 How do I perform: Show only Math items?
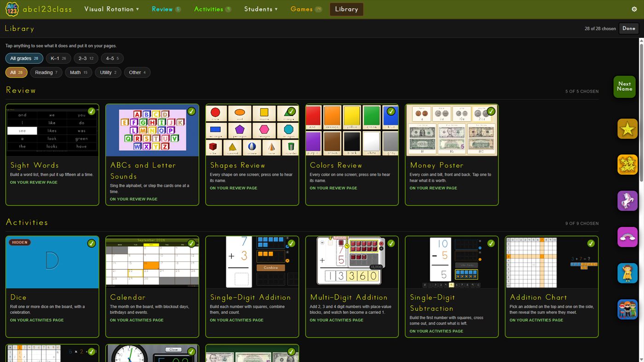pos(79,72)
